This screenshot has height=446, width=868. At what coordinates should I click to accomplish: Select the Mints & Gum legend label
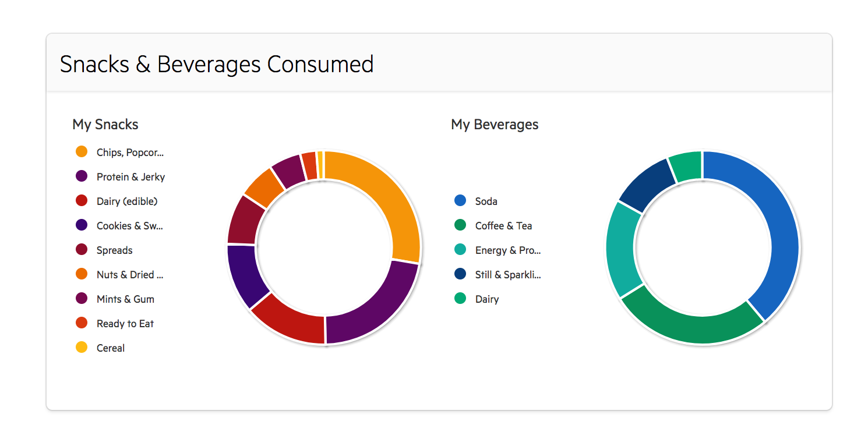tap(125, 299)
